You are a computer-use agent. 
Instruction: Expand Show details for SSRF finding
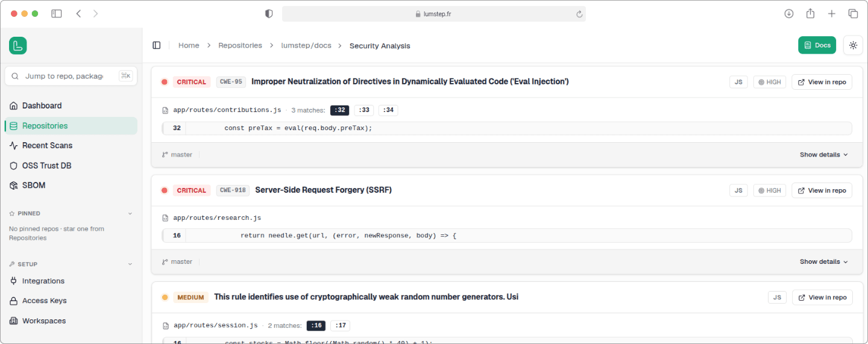(823, 261)
